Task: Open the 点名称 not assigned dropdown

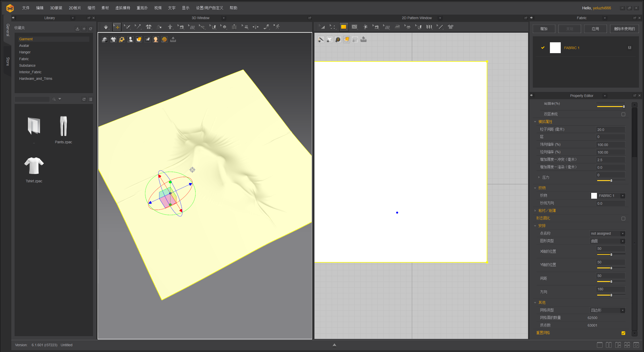Action: (607, 234)
